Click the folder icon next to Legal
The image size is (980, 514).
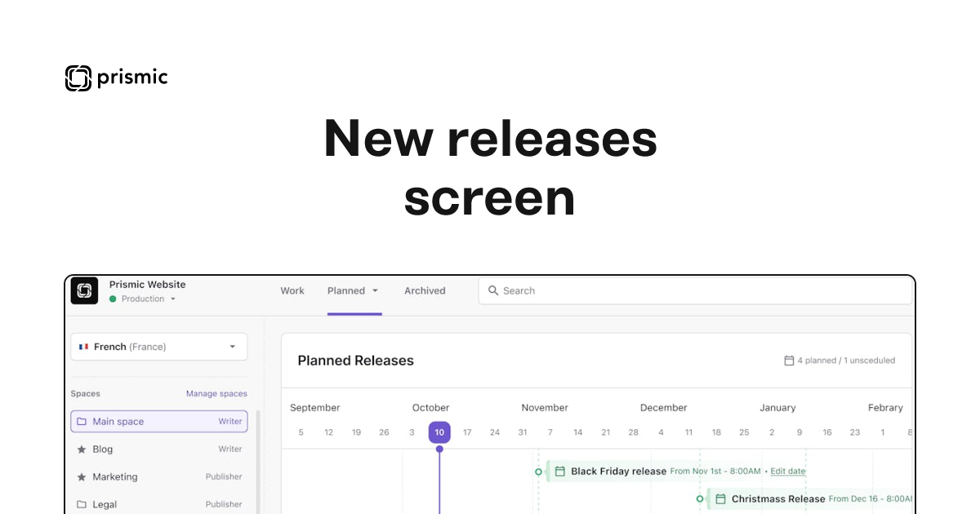tap(82, 504)
